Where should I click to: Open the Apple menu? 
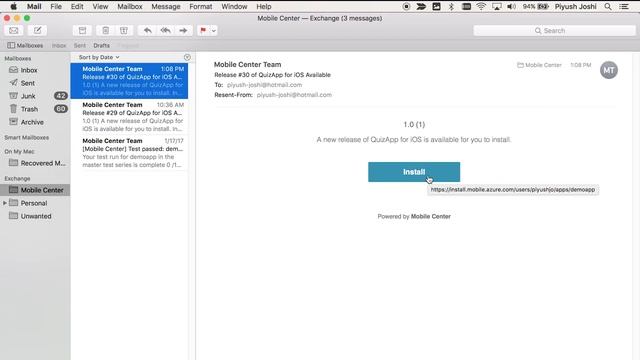coord(13,7)
